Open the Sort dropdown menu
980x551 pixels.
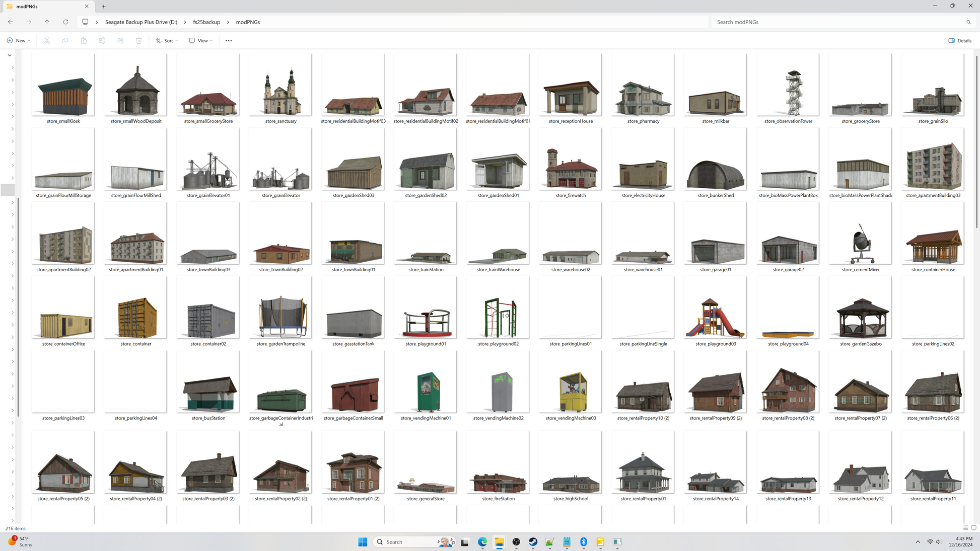(167, 41)
